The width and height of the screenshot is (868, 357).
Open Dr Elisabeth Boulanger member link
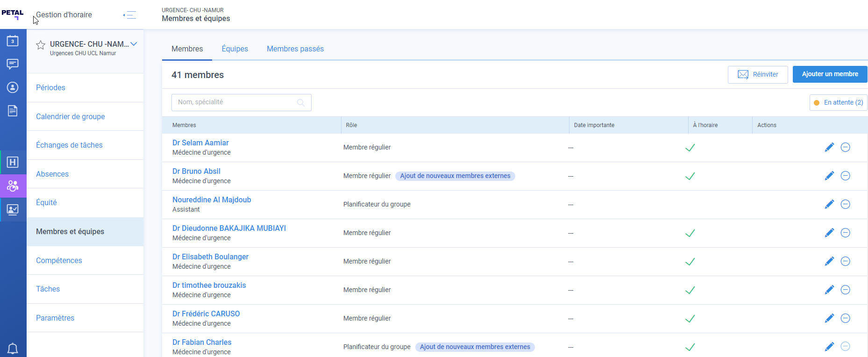210,257
